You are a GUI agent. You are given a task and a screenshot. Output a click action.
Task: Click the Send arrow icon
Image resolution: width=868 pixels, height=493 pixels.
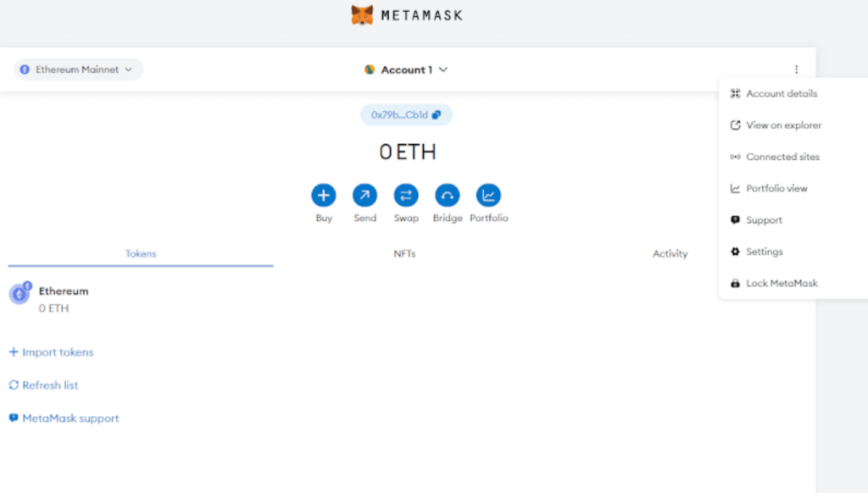click(364, 196)
